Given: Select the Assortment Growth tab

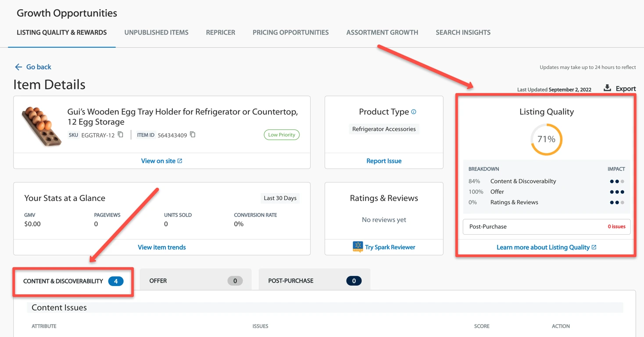Looking at the screenshot, I should click(382, 32).
